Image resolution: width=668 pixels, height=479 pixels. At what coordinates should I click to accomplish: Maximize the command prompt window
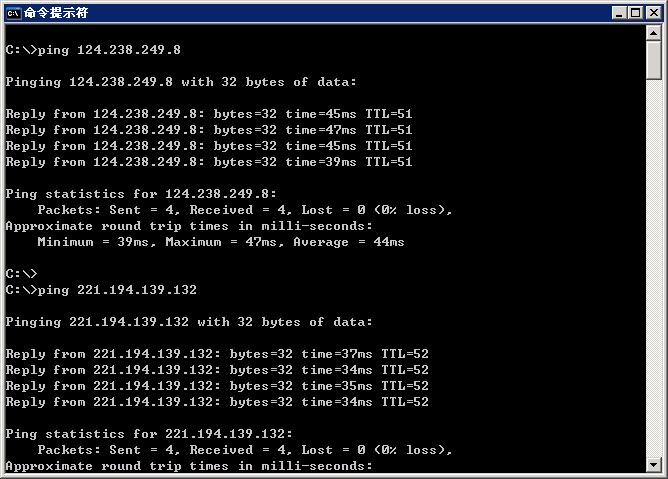[x=635, y=13]
